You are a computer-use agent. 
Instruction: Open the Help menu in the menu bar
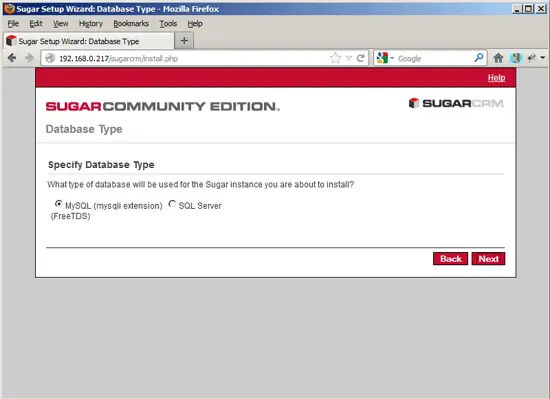click(195, 23)
